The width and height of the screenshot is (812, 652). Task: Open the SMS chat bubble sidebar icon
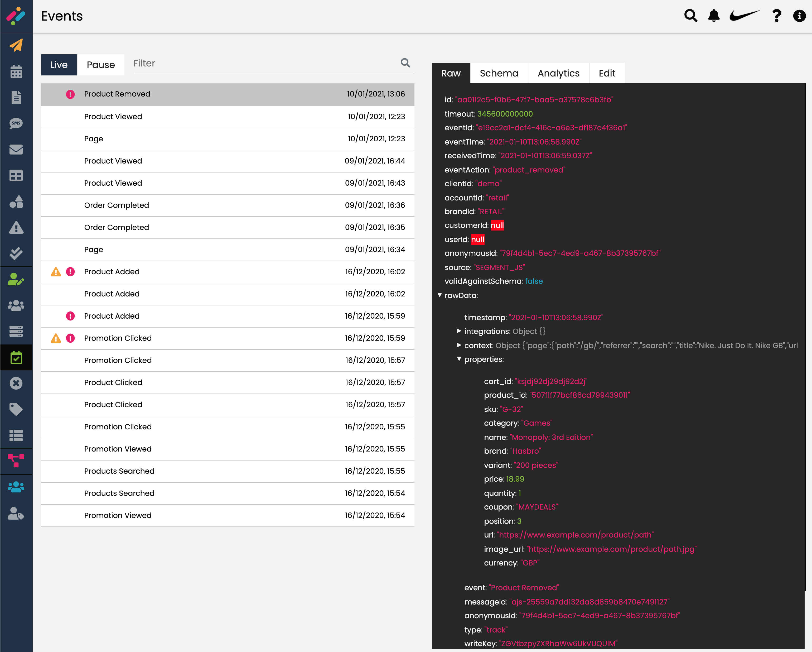[16, 124]
